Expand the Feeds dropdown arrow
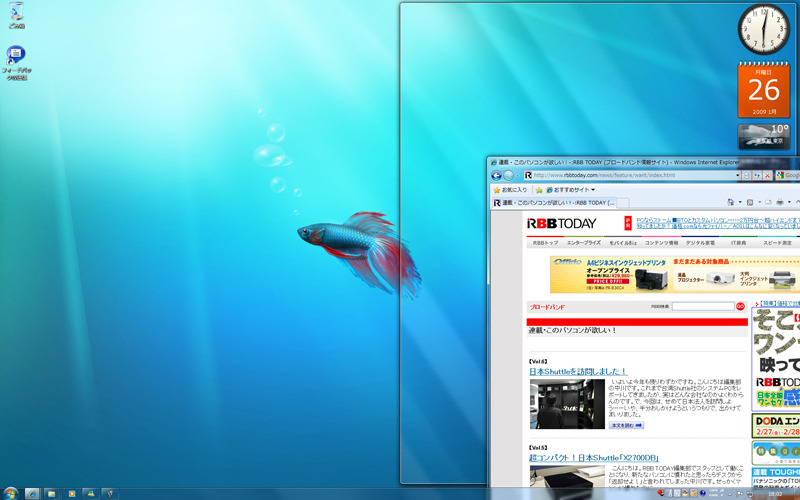800x500 pixels. (x=760, y=202)
